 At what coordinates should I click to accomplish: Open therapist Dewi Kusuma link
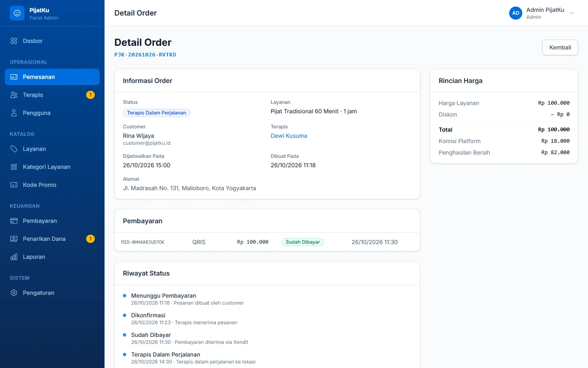tap(289, 136)
